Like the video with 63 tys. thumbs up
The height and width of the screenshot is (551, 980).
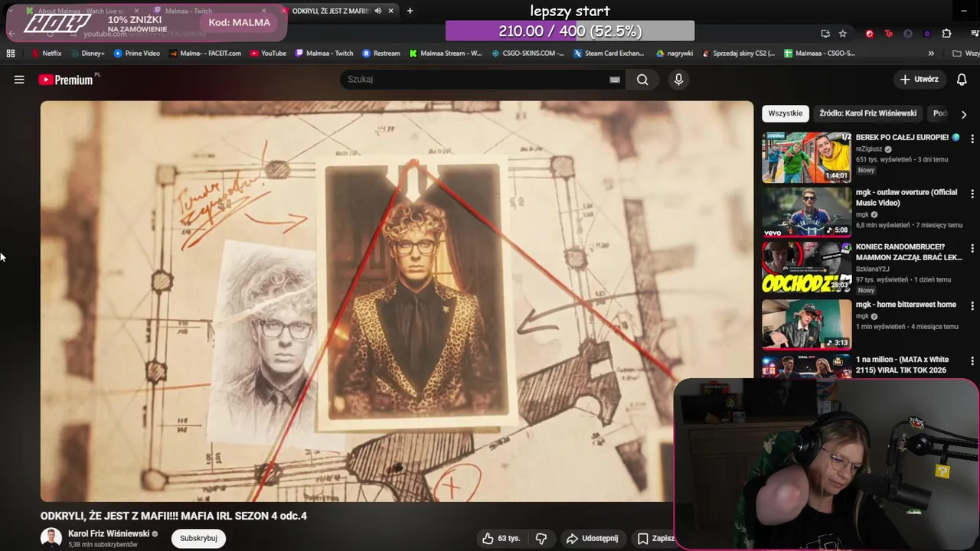click(500, 539)
